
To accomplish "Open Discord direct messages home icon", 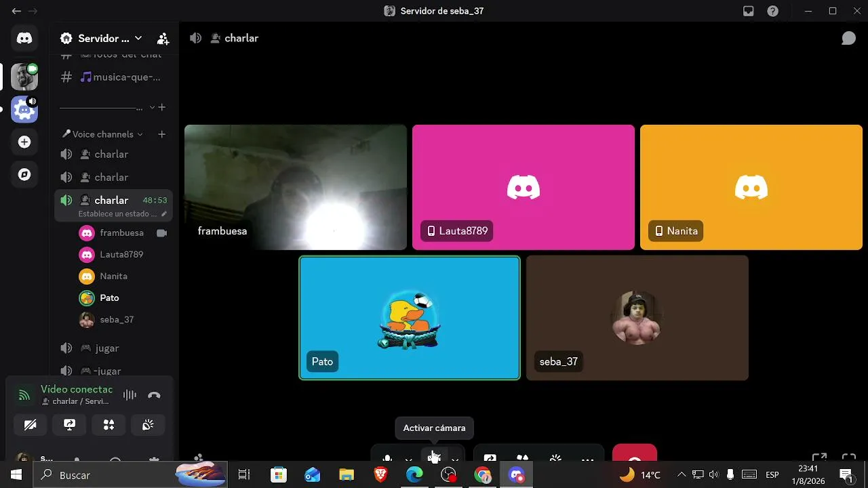I will click(24, 39).
